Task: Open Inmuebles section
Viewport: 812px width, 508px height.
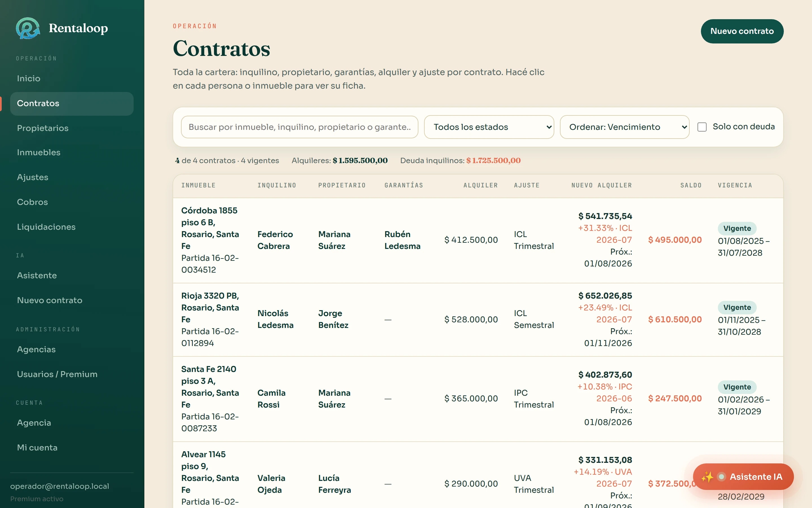Action: coord(72,152)
